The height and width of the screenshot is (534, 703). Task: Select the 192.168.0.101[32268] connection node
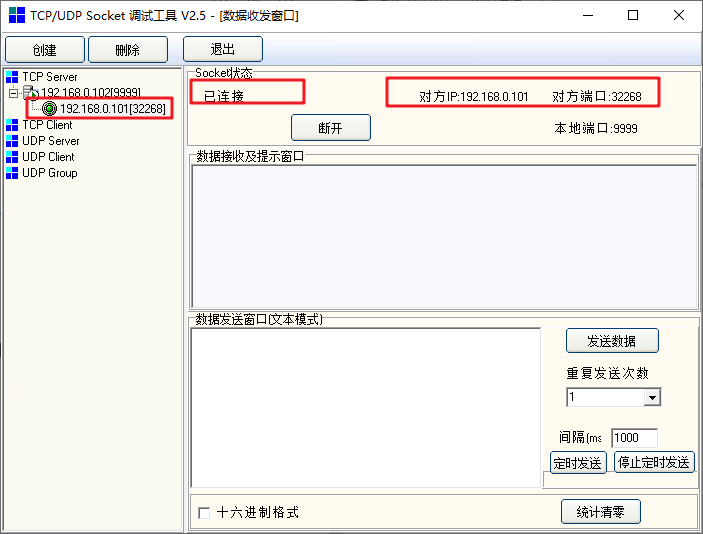tap(113, 109)
